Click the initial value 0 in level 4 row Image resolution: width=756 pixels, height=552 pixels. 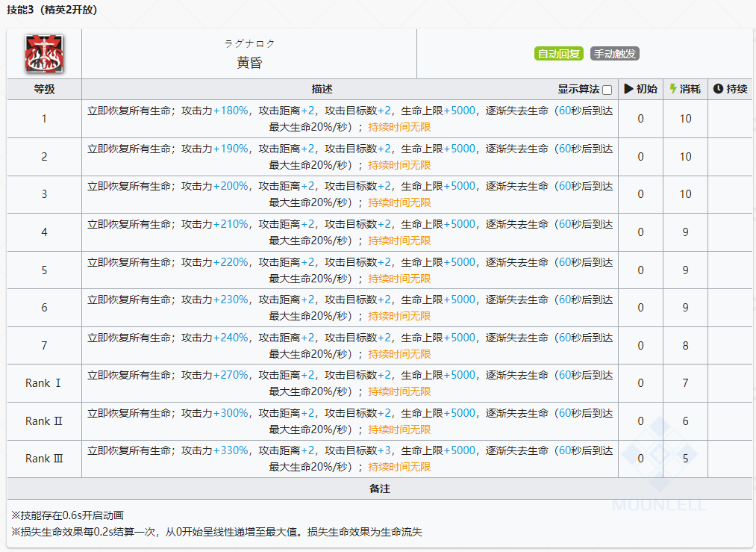(x=640, y=232)
